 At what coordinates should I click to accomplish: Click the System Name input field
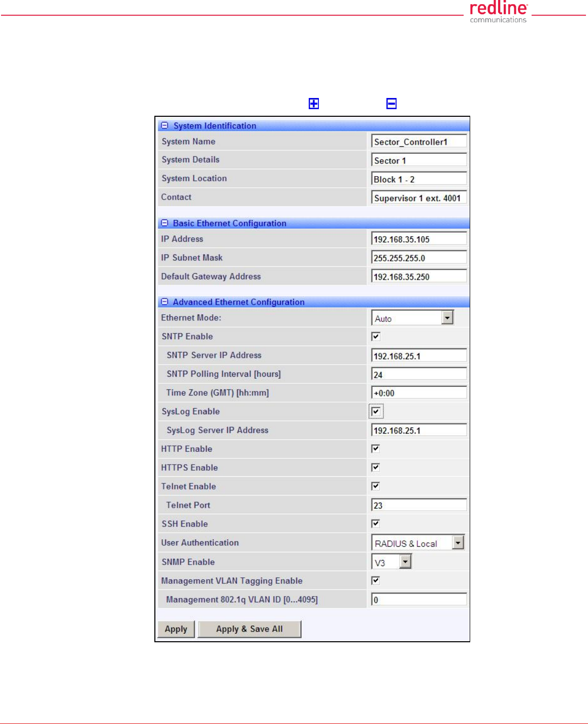tap(419, 142)
